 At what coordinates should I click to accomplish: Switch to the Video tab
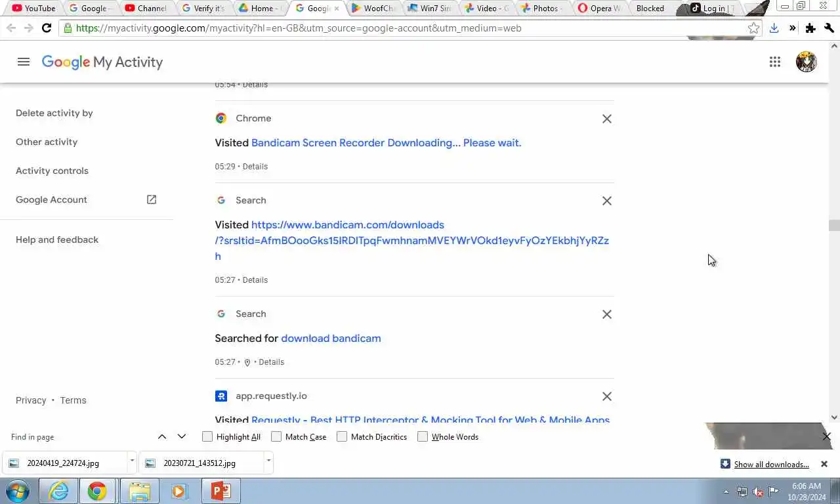click(486, 9)
